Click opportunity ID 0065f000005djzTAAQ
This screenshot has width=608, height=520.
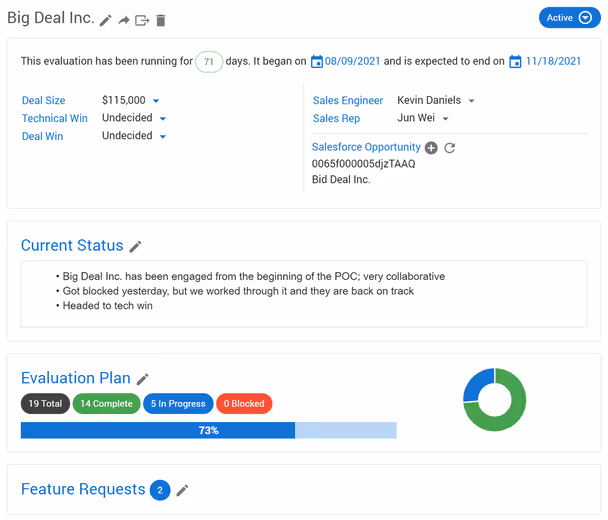(363, 164)
